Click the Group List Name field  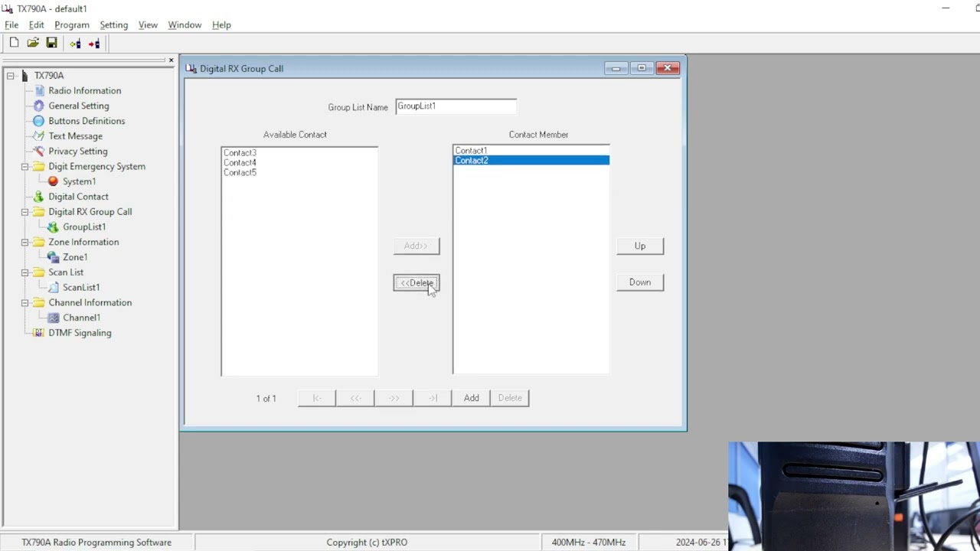[456, 106]
